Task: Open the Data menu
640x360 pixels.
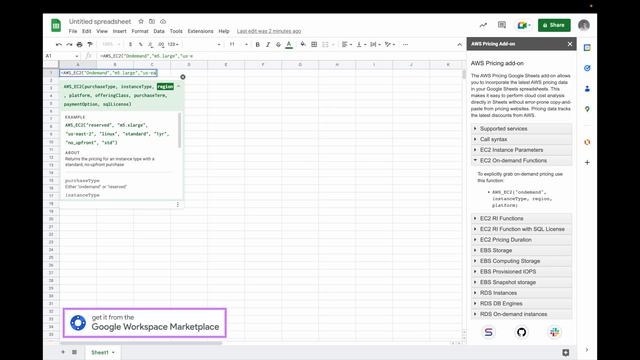Action: (x=159, y=31)
